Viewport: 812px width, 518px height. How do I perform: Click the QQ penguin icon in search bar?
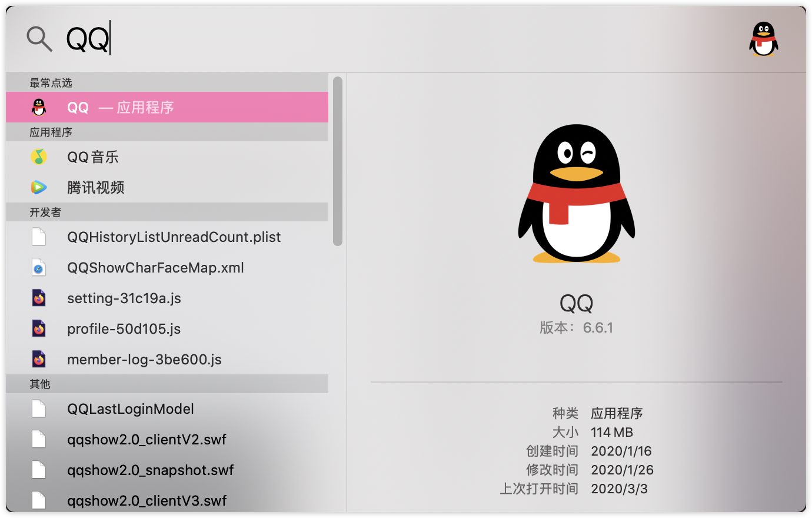764,39
